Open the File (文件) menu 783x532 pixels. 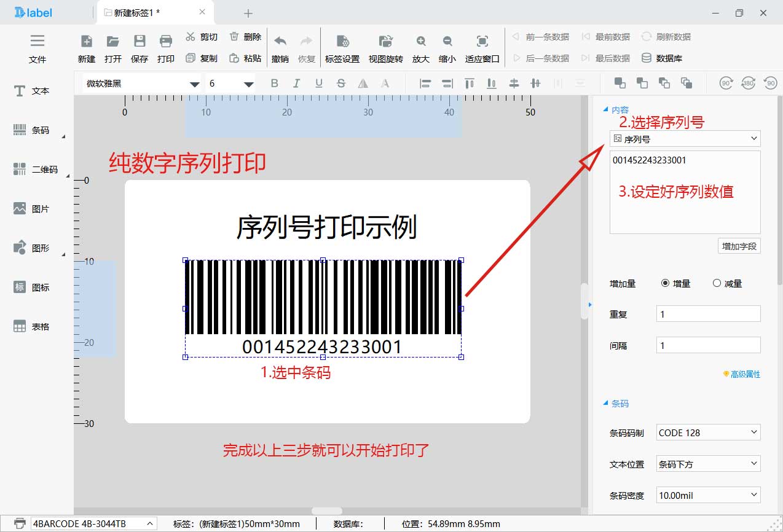tap(37, 48)
